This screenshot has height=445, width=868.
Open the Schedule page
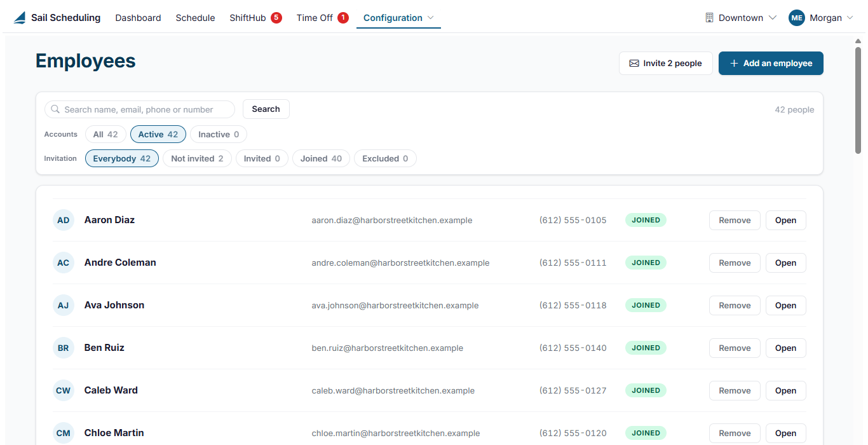195,18
